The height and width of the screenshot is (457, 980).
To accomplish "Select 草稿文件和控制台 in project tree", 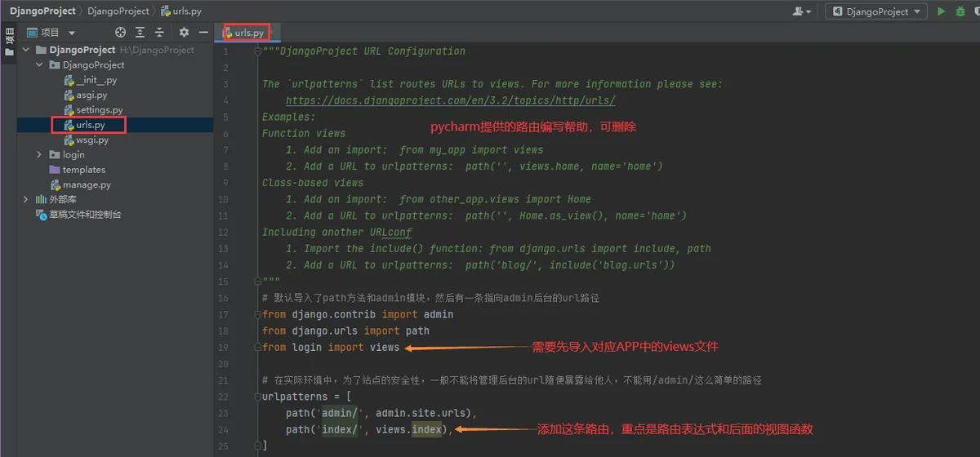I will pyautogui.click(x=85, y=215).
